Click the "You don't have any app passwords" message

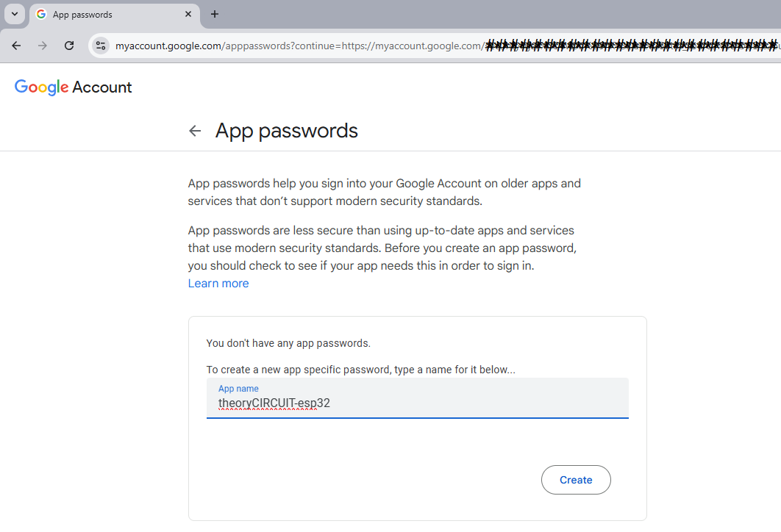288,343
